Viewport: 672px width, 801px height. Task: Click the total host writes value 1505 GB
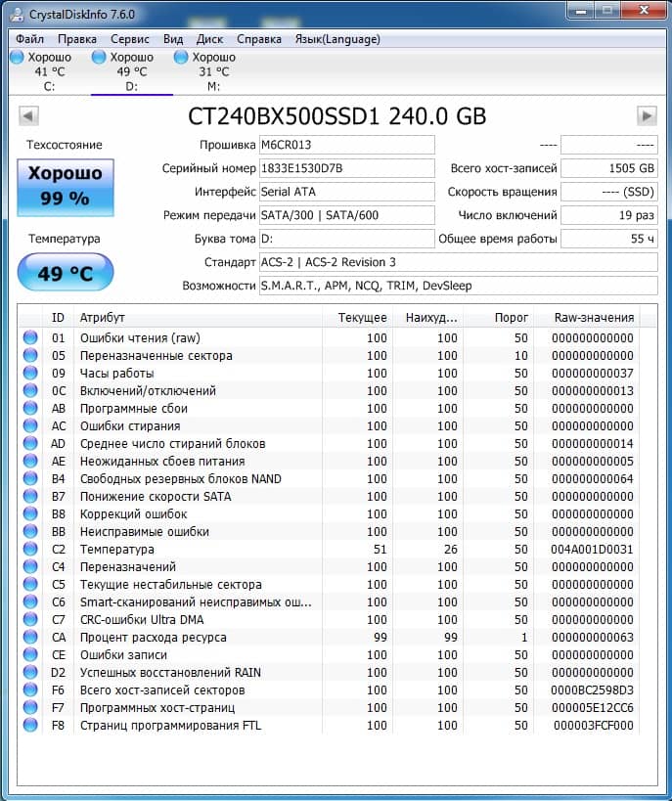click(x=609, y=168)
